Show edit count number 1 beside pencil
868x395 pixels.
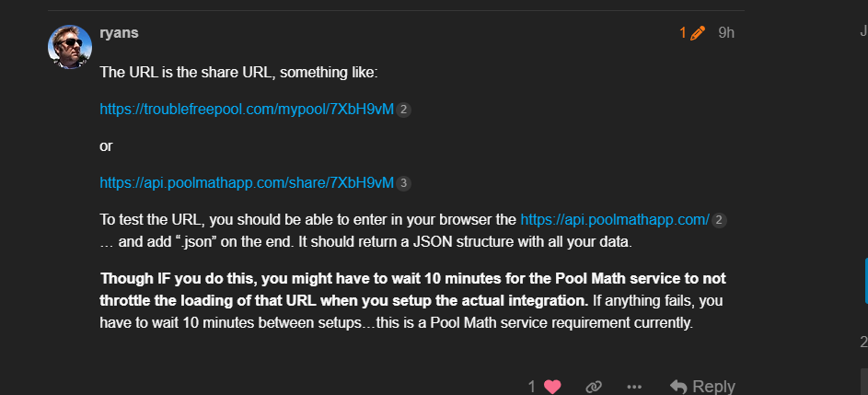coord(683,33)
